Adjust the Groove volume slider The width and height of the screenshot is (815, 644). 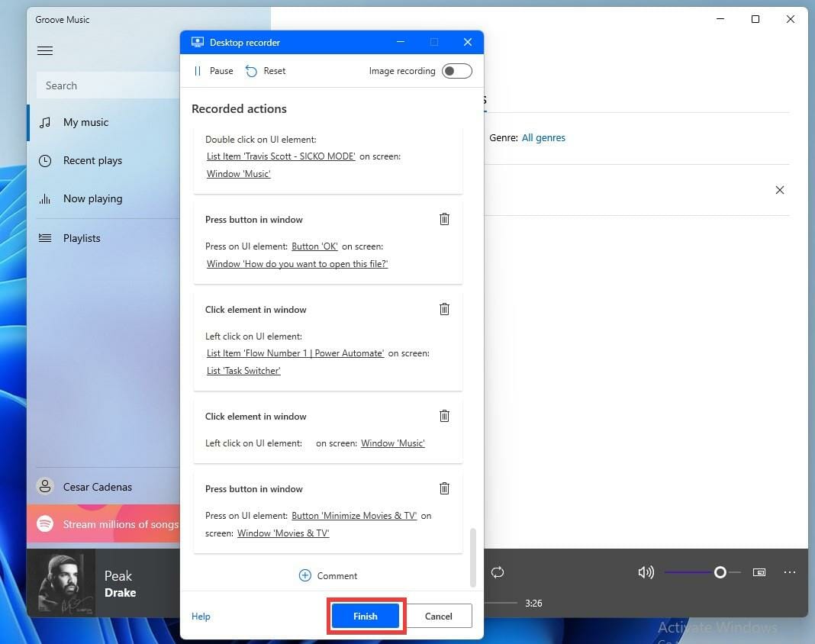[702, 572]
